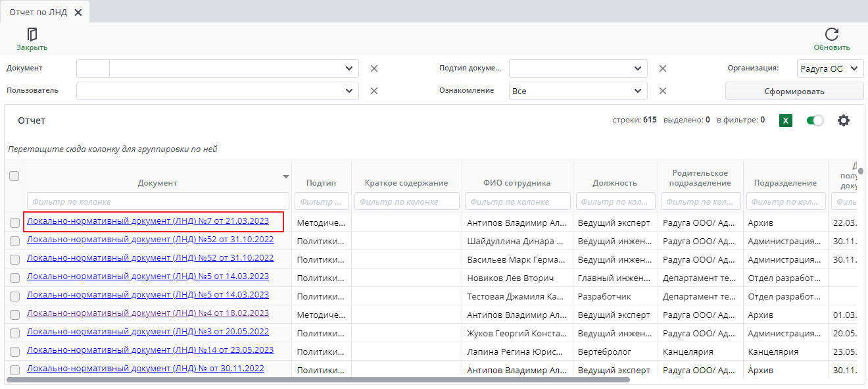The width and height of the screenshot is (868, 389).
Task: Click the Закрыть door icon
Action: pos(32,34)
